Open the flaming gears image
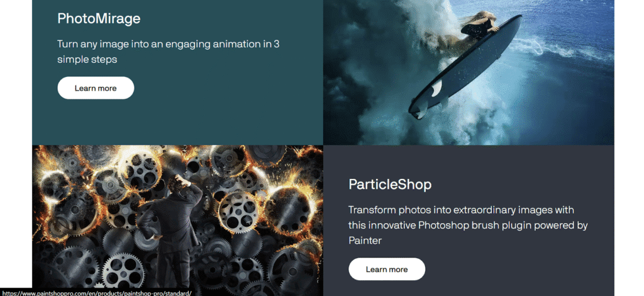Screen dimensions: 644x296 pyautogui.click(x=177, y=220)
